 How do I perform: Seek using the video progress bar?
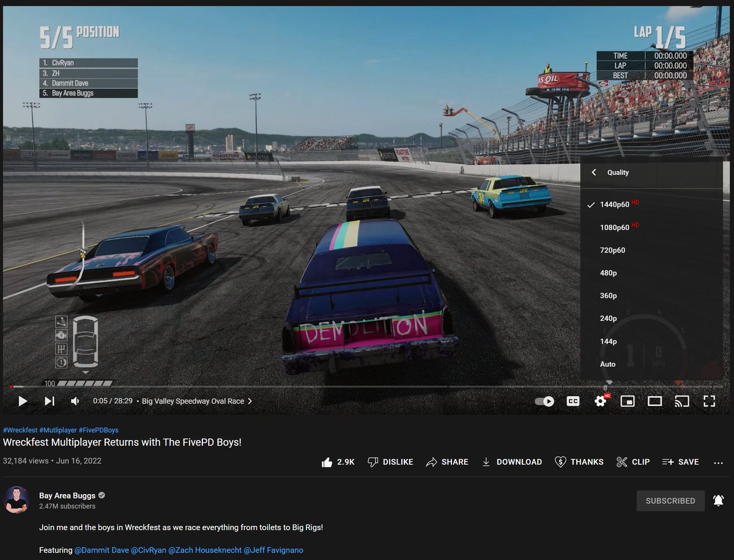coord(366,386)
